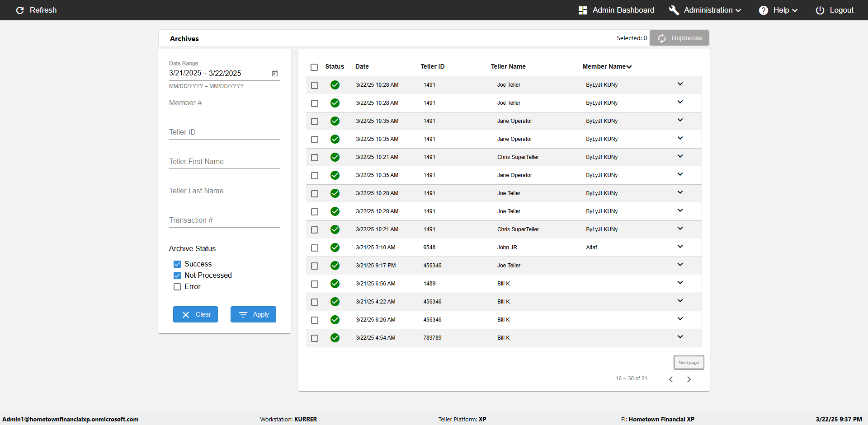Uncheck the Success archive status checkbox
The image size is (868, 425).
click(177, 264)
